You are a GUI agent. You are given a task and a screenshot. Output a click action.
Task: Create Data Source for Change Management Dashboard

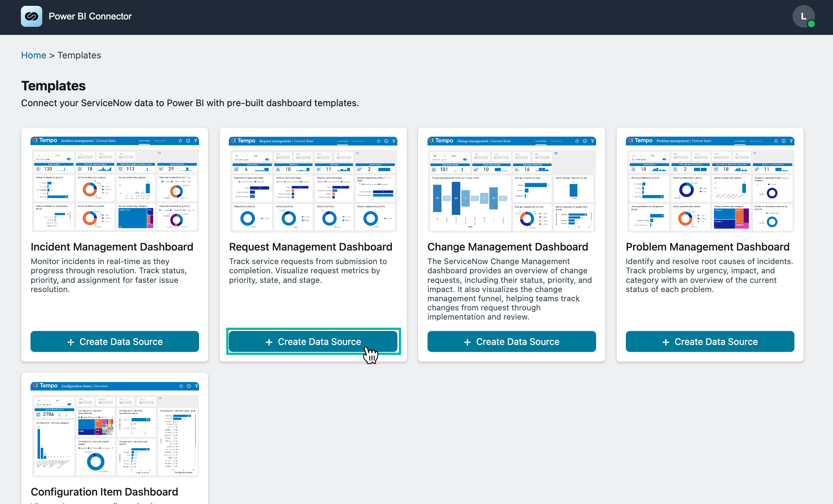tap(512, 342)
